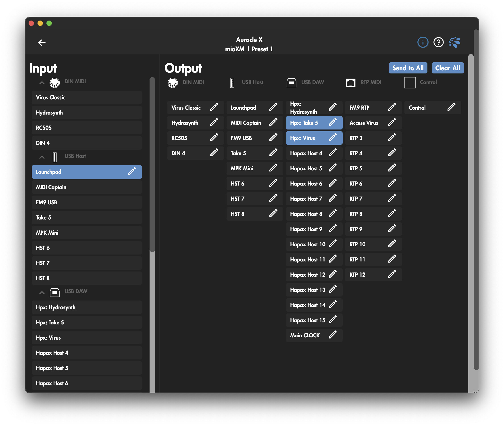
Task: Click the back arrow icon
Action: click(x=42, y=43)
